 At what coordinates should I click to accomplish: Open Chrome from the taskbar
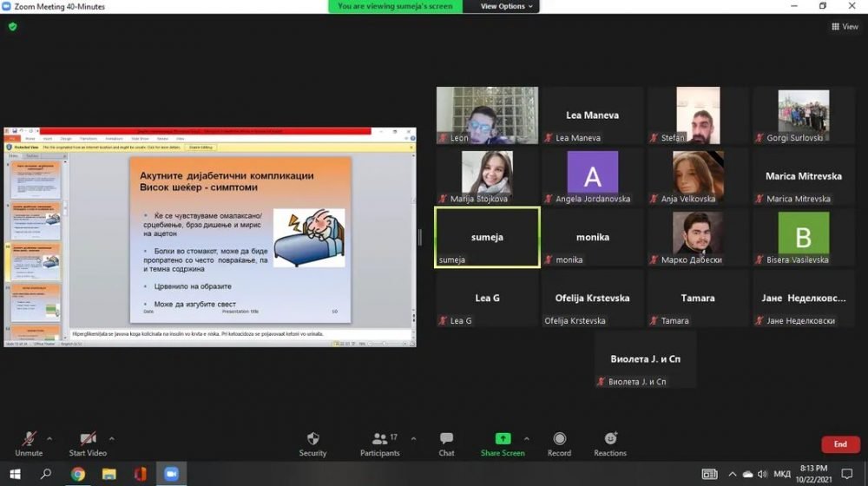pos(77,474)
